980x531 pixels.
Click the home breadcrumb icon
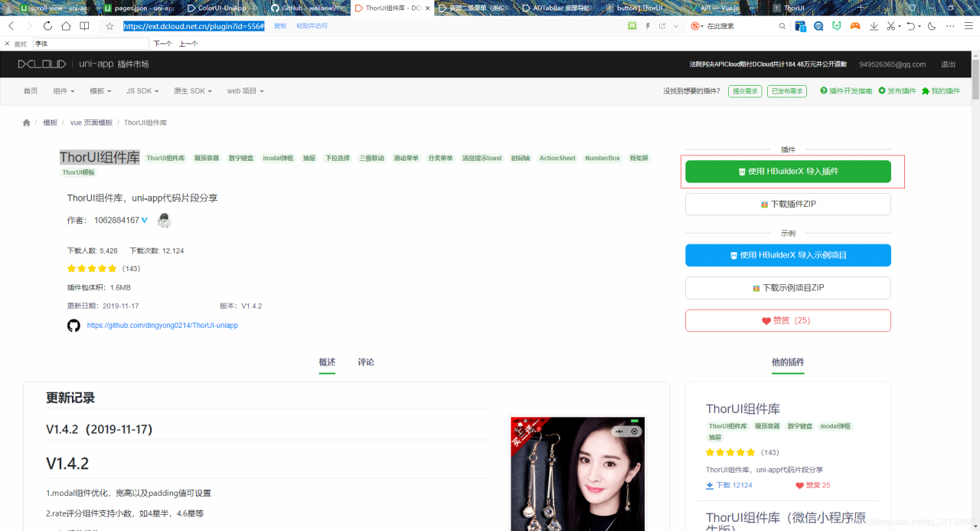27,123
